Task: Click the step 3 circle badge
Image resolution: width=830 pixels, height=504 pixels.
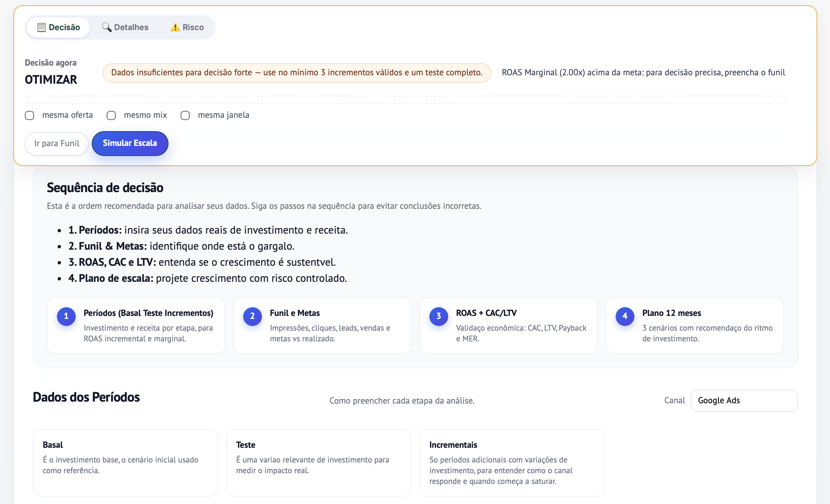Action: [x=438, y=316]
